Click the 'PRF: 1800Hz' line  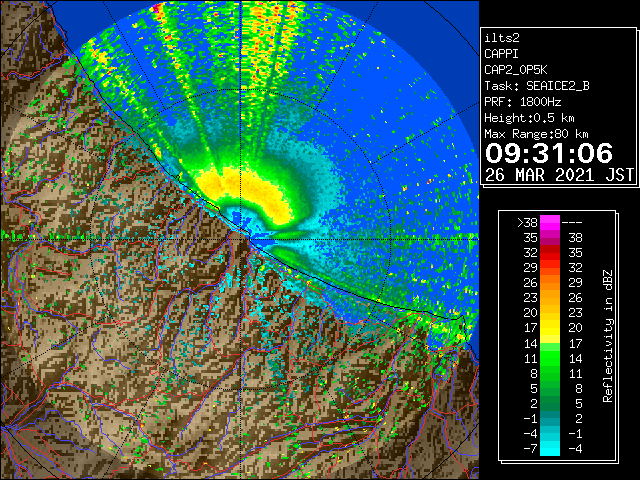click(x=523, y=102)
